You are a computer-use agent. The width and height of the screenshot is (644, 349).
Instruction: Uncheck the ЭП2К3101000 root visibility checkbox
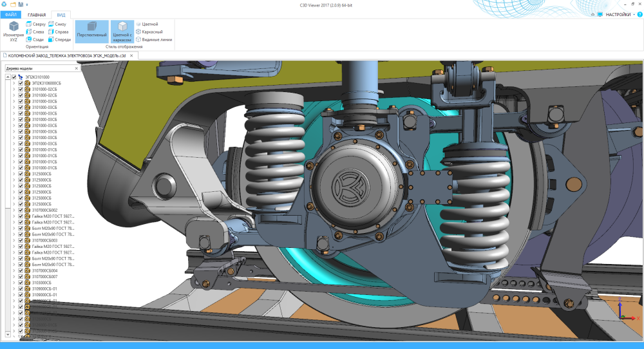(x=14, y=77)
